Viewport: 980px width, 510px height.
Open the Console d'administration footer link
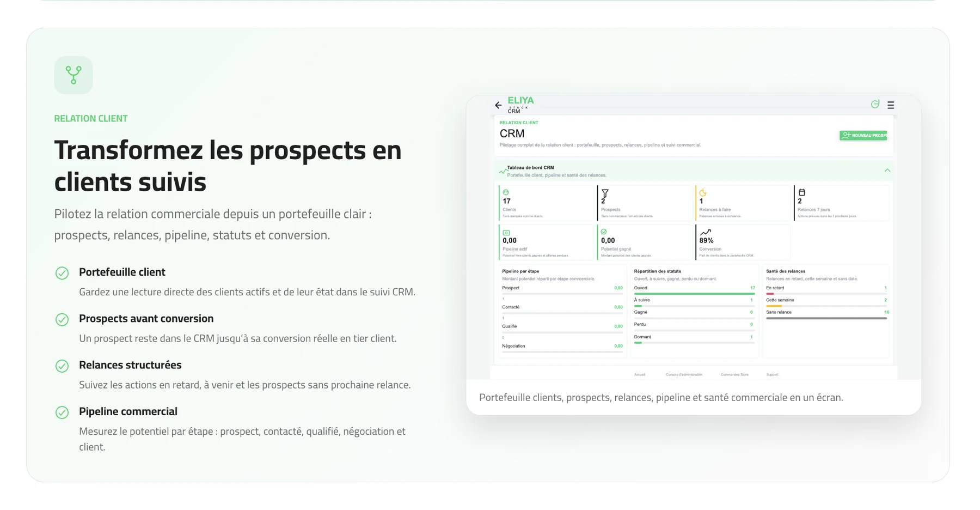pos(684,374)
